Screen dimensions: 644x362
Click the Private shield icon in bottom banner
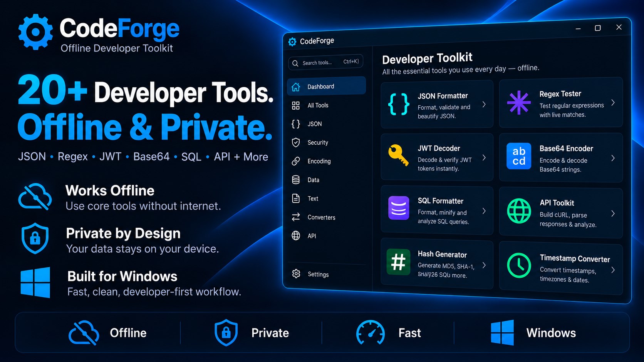pyautogui.click(x=226, y=332)
